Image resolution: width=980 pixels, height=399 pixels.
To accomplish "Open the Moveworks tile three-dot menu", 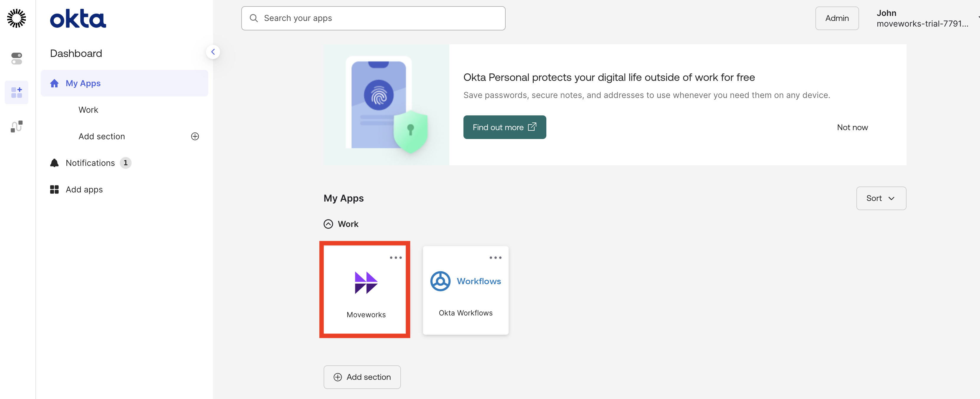I will pos(396,258).
